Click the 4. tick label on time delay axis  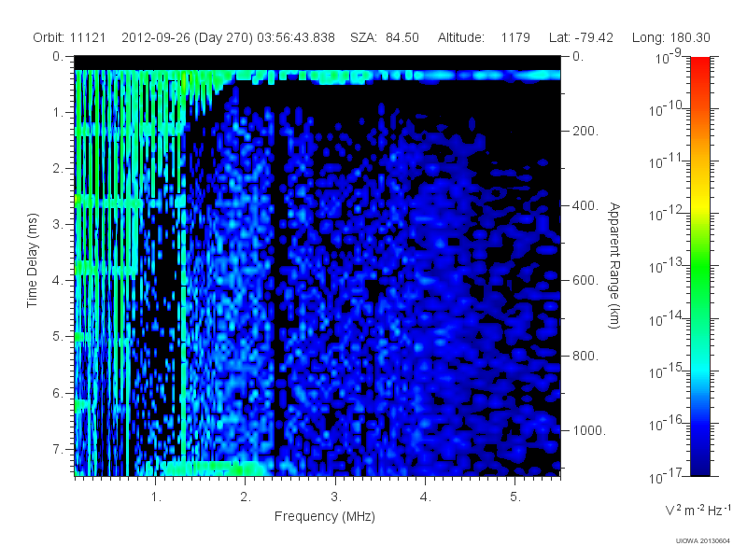click(58, 281)
